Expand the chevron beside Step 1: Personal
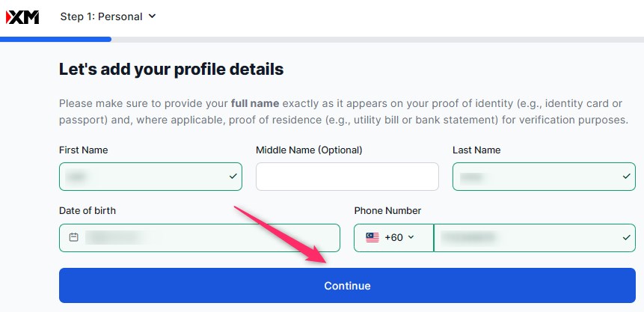Image resolution: width=644 pixels, height=312 pixels. pyautogui.click(x=153, y=16)
